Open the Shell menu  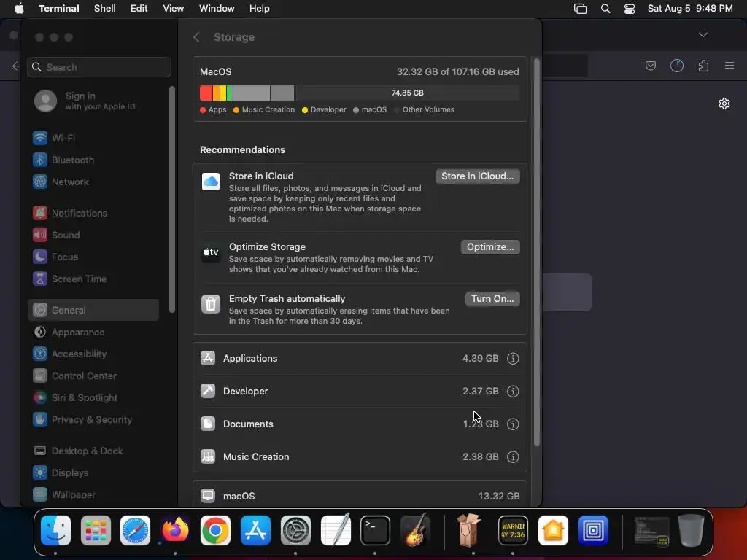[105, 9]
